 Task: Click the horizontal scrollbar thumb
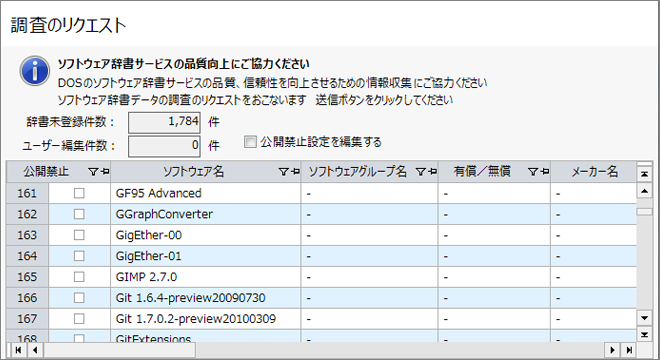pyautogui.click(x=120, y=350)
